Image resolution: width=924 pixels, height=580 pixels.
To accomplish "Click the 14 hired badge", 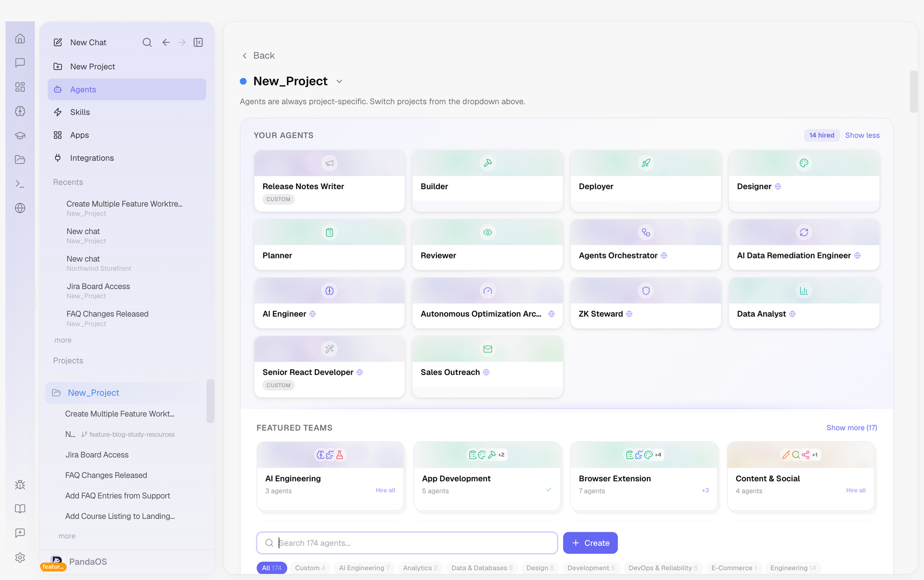I will [x=821, y=135].
